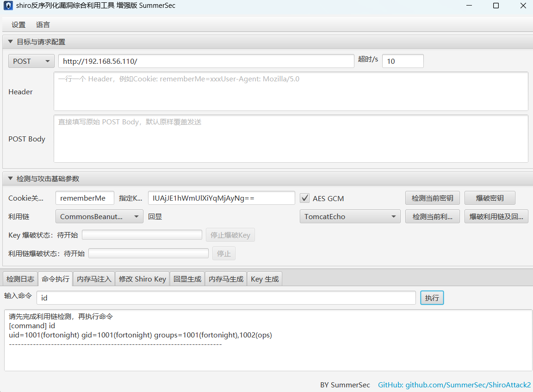This screenshot has height=392, width=533.
Task: Click the rememberMe cookie keyword field
Action: point(85,198)
